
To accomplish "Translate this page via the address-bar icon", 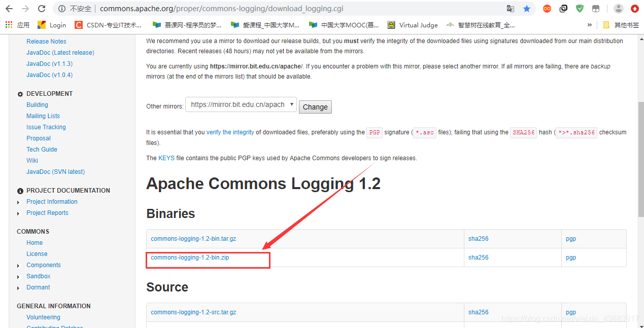I will coord(511,9).
